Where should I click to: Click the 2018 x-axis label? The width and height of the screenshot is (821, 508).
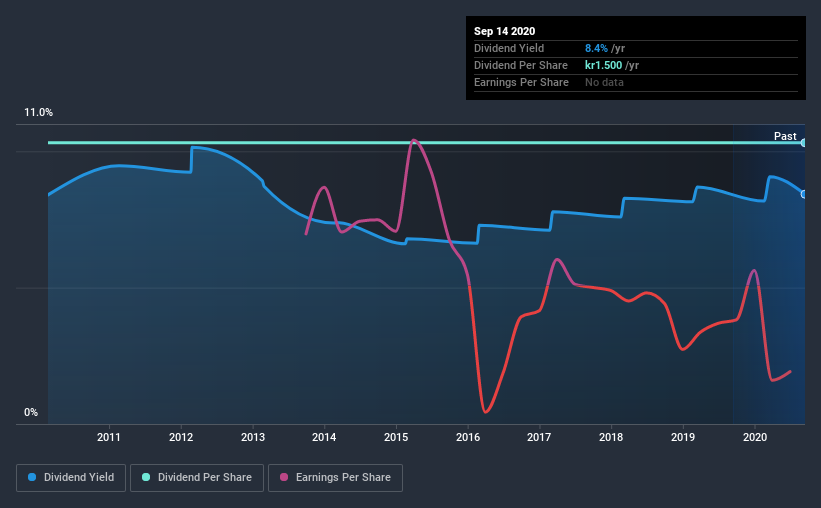click(611, 437)
